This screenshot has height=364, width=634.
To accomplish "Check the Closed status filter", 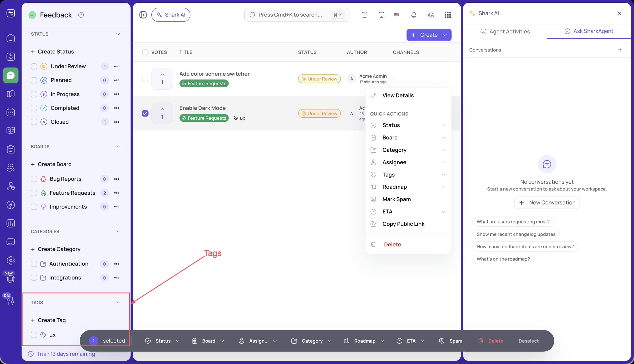I will [x=34, y=122].
